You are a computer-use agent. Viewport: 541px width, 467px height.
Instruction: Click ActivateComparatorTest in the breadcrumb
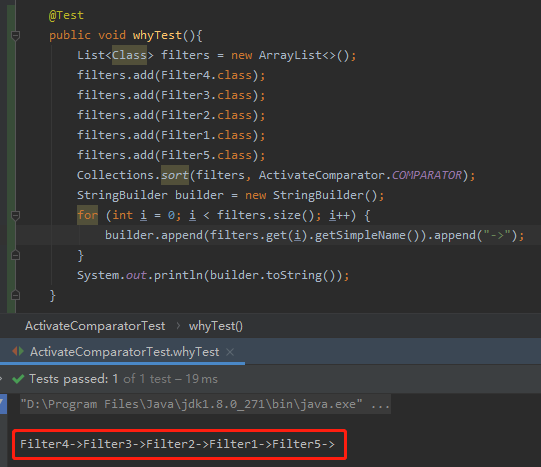click(x=95, y=326)
